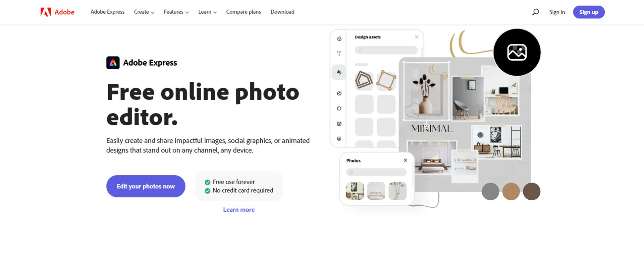Image resolution: width=644 pixels, height=271 pixels.
Task: Click the large bedroom photo on moodboard
Action: tap(432, 157)
